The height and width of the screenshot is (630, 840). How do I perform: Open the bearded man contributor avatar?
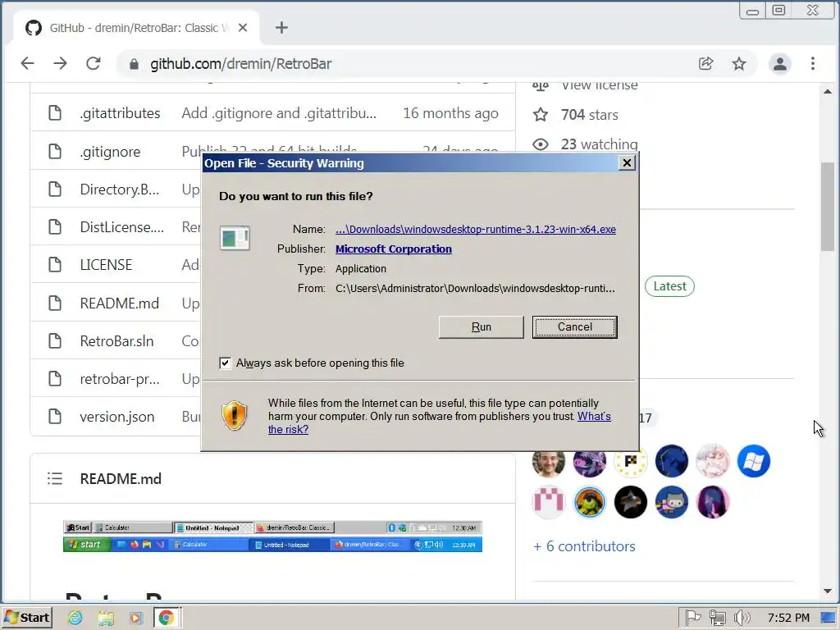click(549, 463)
